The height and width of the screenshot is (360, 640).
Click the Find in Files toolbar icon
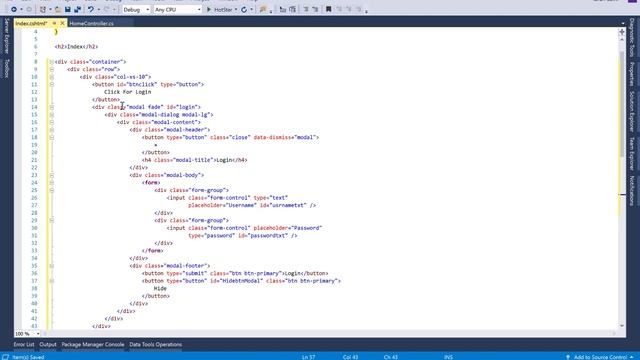click(263, 9)
